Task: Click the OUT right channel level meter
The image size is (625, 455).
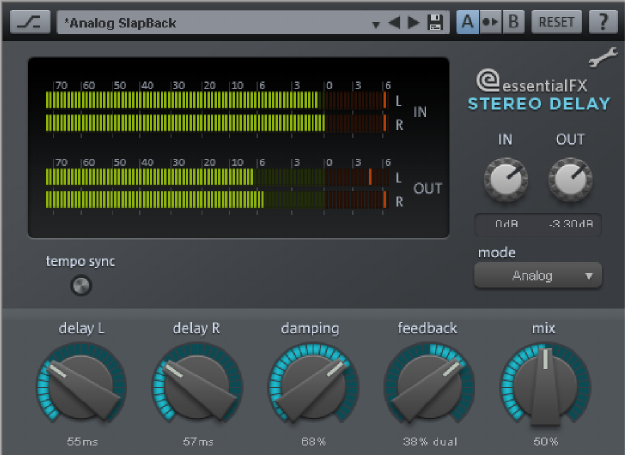Action: [217, 200]
